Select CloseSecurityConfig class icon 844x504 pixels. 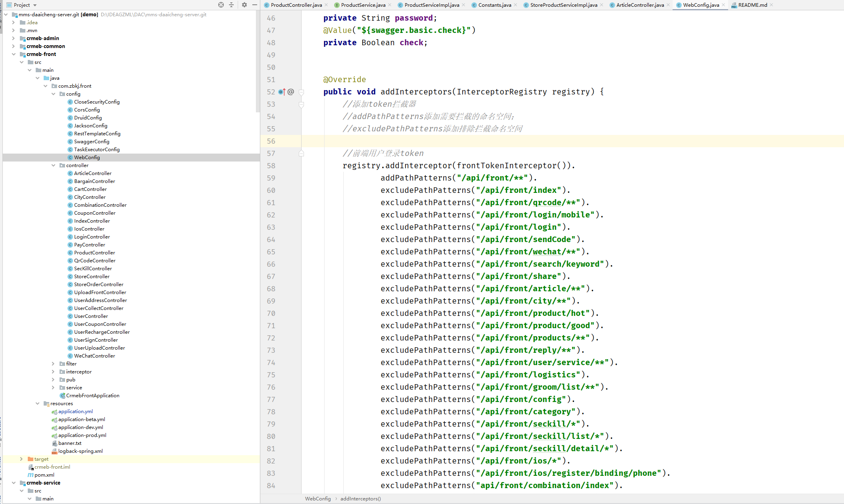pyautogui.click(x=70, y=102)
